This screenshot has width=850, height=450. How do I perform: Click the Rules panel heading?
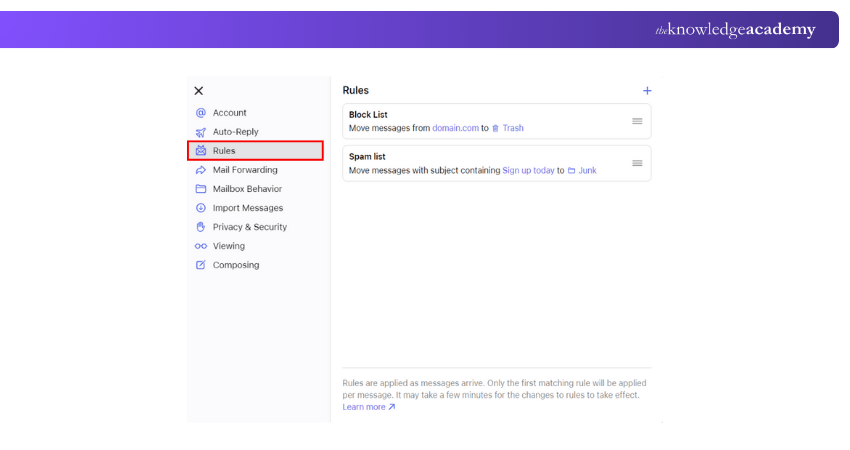click(356, 91)
